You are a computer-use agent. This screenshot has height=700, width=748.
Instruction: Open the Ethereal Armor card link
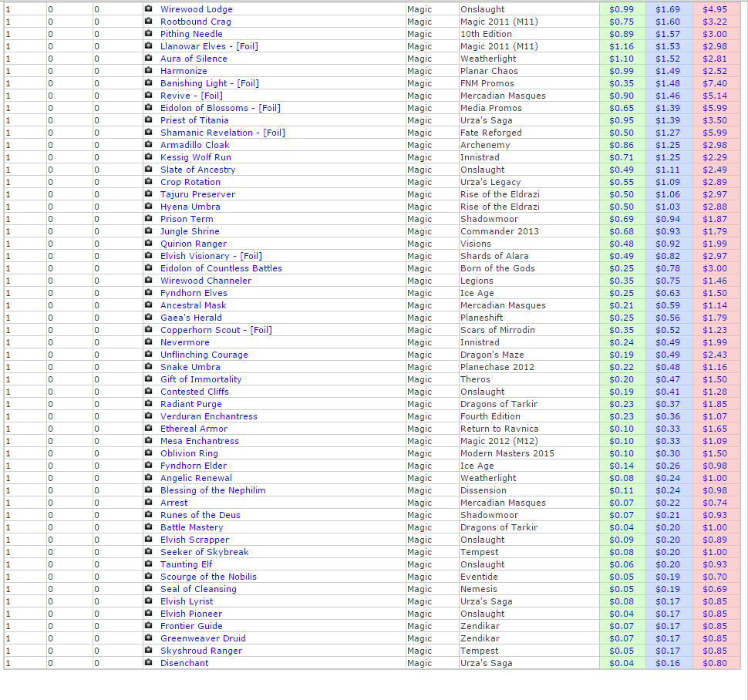(194, 429)
